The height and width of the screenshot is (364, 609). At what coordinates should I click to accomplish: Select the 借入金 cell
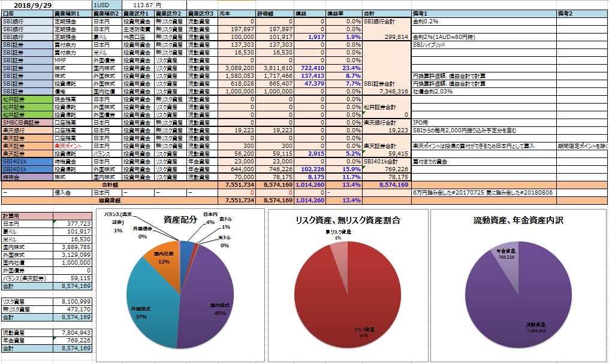click(73, 193)
